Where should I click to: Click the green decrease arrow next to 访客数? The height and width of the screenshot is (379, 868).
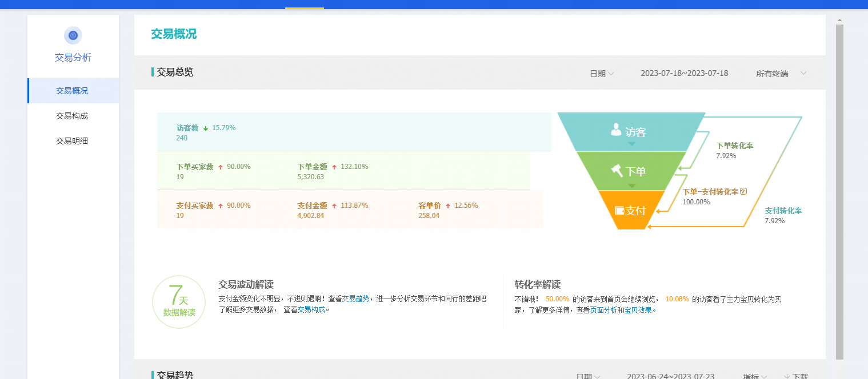[x=206, y=127]
